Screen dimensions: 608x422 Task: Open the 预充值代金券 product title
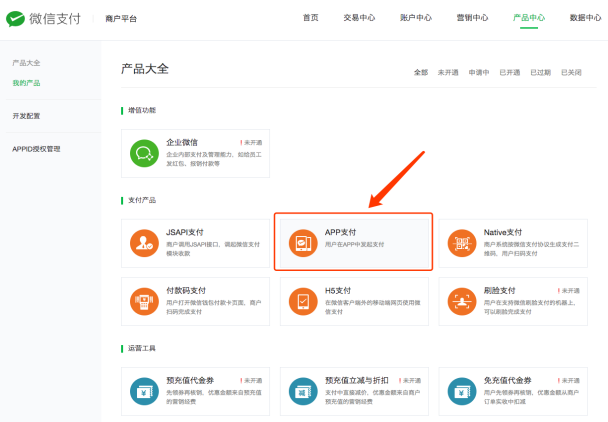pos(190,380)
